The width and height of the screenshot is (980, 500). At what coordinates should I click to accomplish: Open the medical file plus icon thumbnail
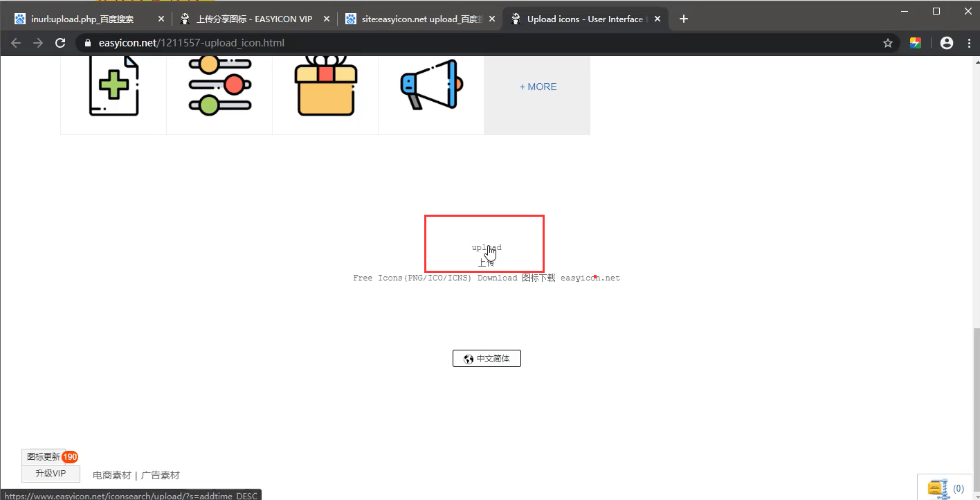(114, 87)
